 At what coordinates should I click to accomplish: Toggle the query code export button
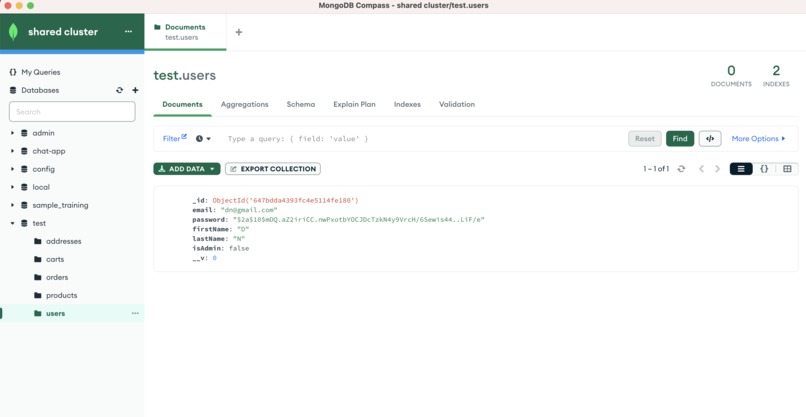[x=710, y=139]
